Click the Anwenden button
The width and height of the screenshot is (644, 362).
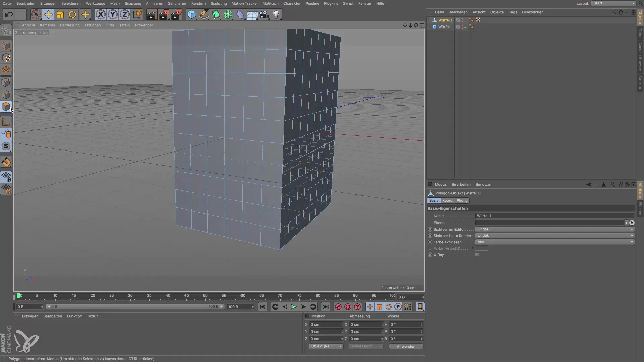pos(406,346)
